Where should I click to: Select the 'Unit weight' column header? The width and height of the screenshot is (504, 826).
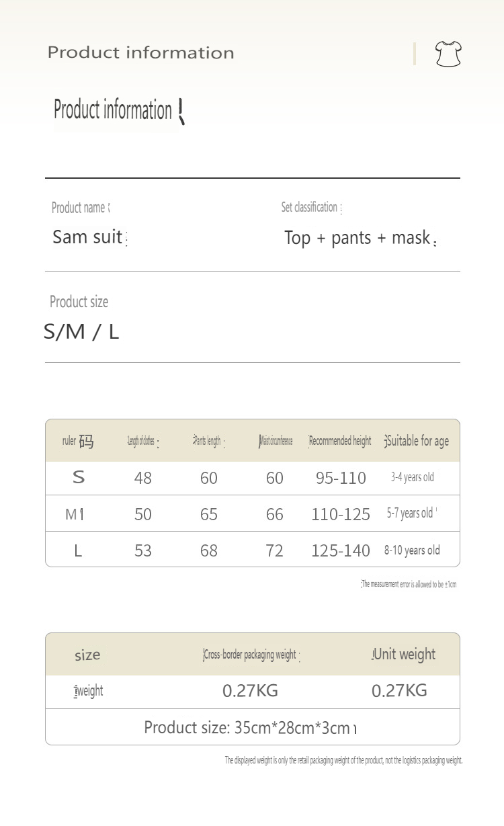[x=404, y=655]
